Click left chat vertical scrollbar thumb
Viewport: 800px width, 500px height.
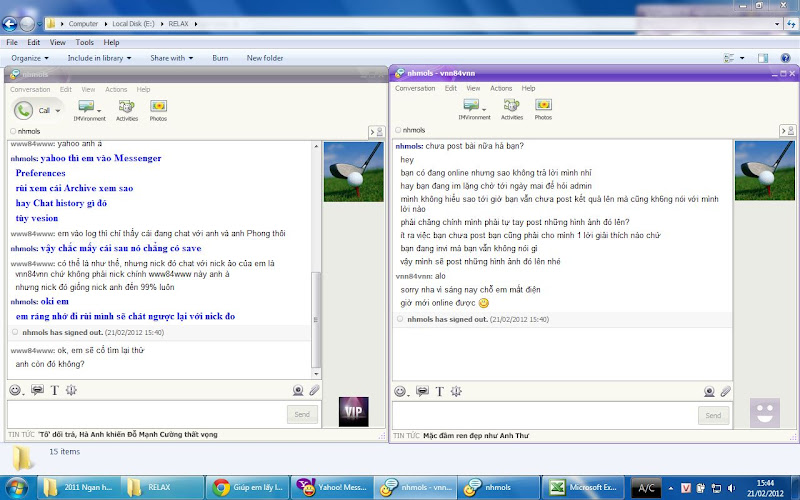[316, 319]
